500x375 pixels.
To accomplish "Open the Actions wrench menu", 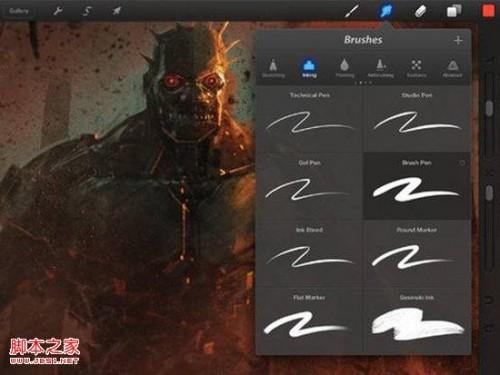I will 57,11.
